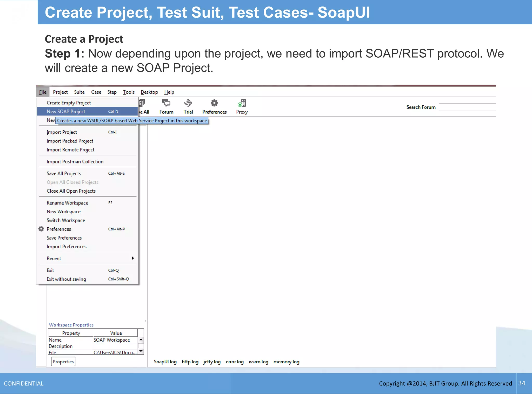Image resolution: width=532 pixels, height=394 pixels.
Task: Open the Help menu
Action: pyautogui.click(x=169, y=92)
